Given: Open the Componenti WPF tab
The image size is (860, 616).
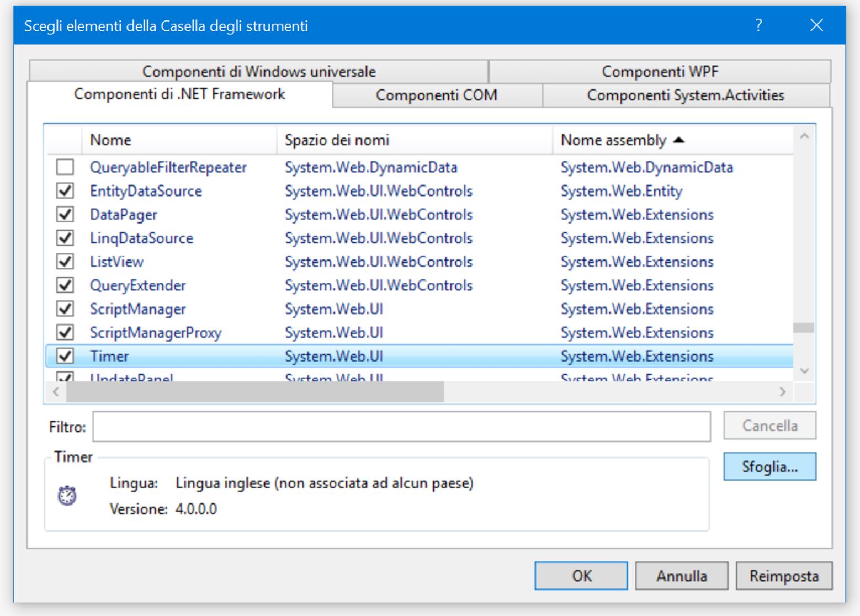Looking at the screenshot, I should [x=660, y=71].
